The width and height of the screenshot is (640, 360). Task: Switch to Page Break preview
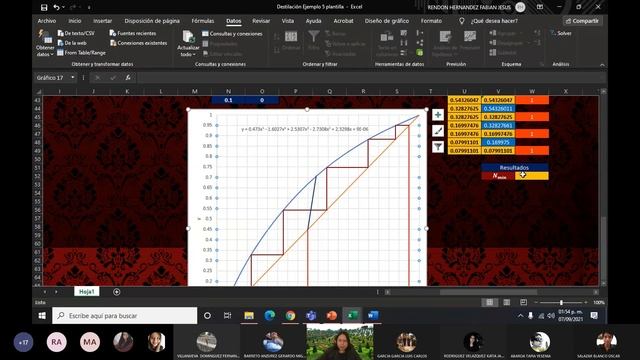pos(524,302)
